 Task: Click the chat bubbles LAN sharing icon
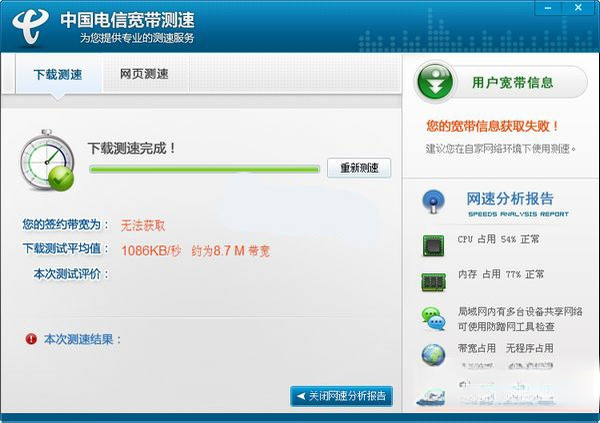coord(434,318)
